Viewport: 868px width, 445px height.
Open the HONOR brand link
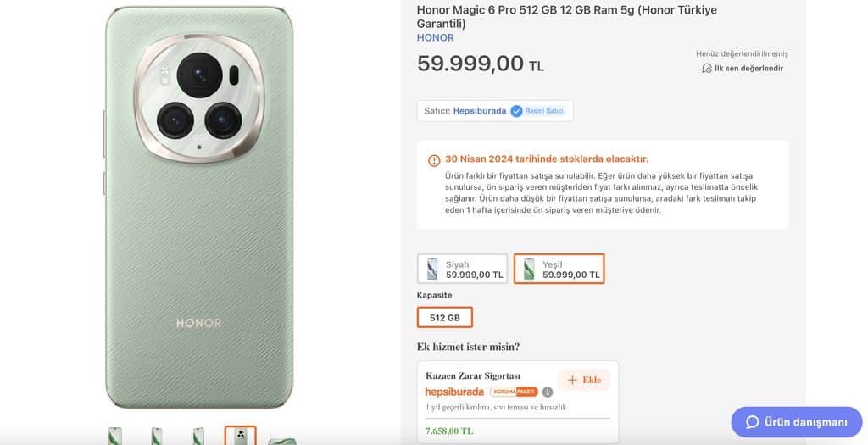[x=435, y=38]
